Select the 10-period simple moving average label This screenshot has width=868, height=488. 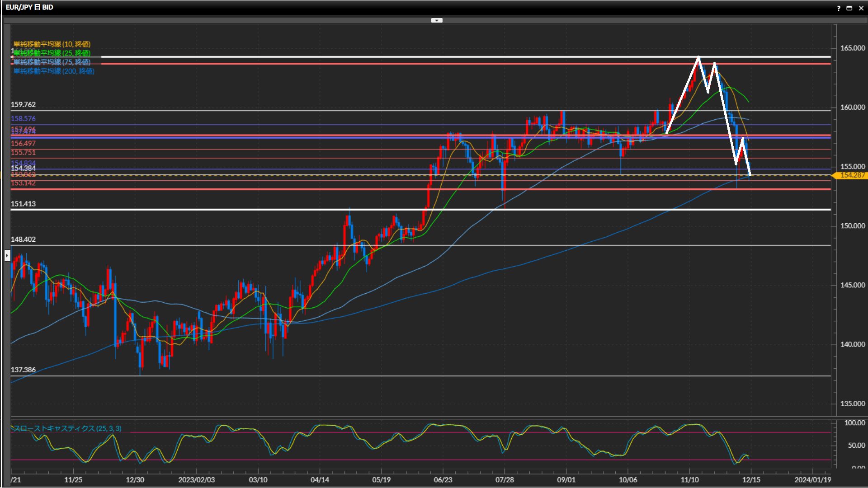52,44
